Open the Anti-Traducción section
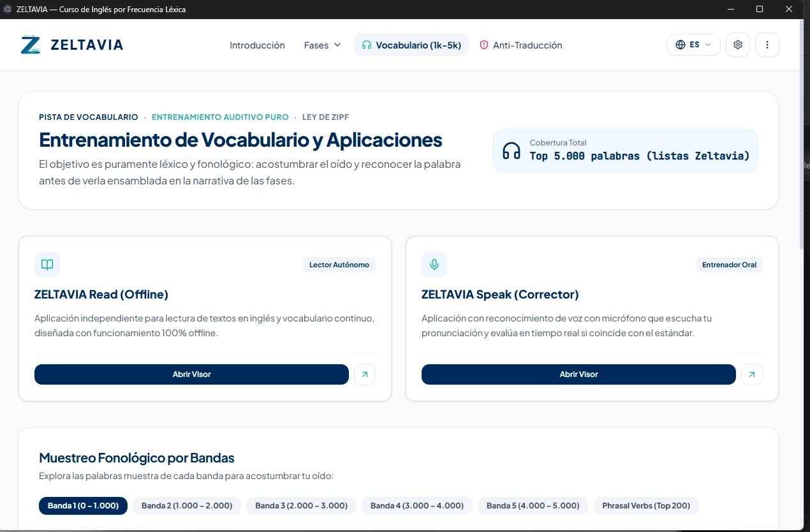Viewport: 810px width, 532px height. (x=521, y=45)
